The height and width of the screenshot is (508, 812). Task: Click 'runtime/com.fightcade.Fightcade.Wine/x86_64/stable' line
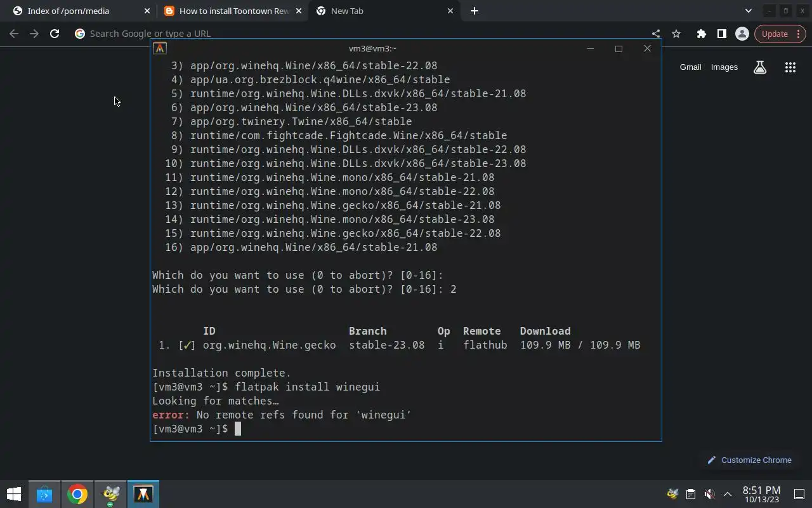[x=348, y=135]
